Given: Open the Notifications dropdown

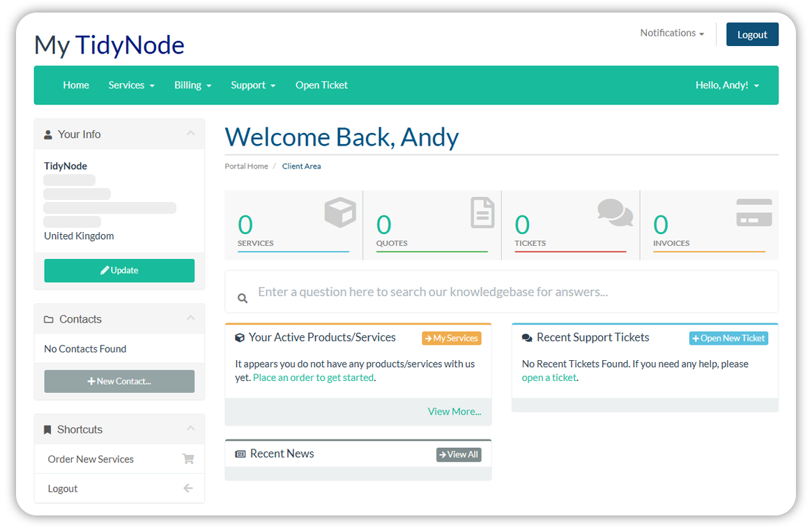Looking at the screenshot, I should 672,33.
